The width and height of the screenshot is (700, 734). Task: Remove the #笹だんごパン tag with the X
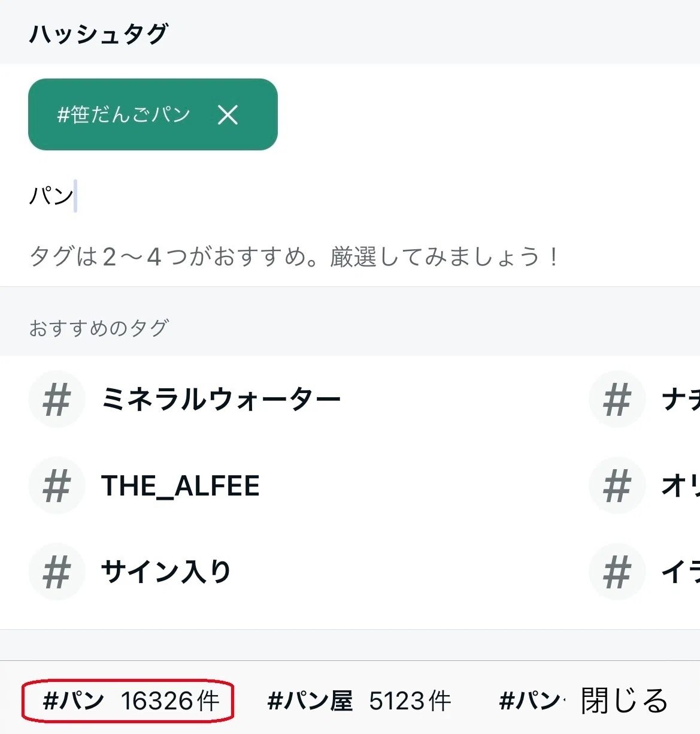(228, 114)
